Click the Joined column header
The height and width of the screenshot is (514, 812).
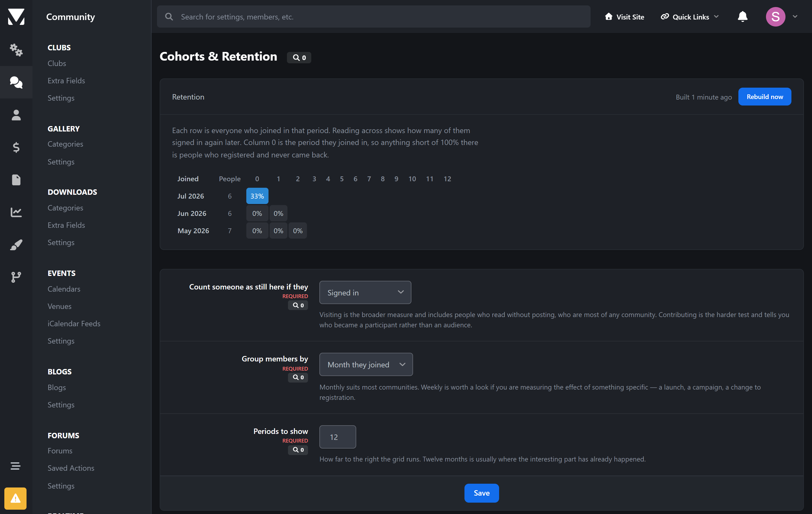coord(188,179)
